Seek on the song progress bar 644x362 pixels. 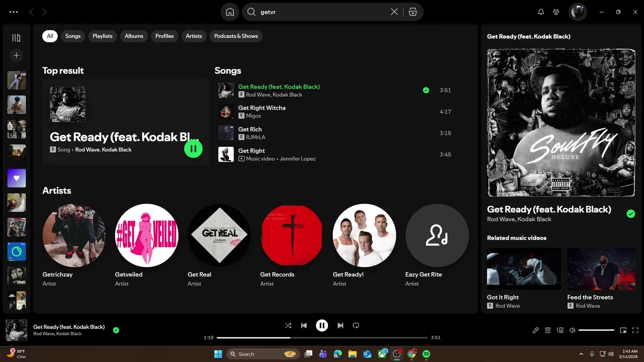[x=322, y=337]
